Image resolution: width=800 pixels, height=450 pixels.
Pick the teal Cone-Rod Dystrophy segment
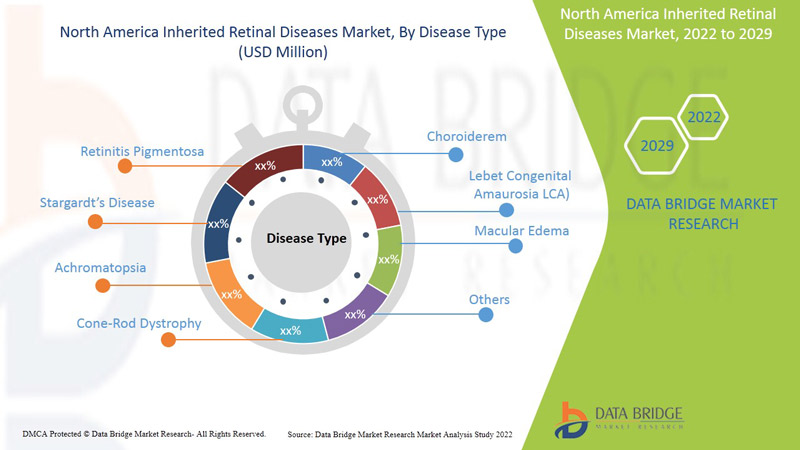pos(290,326)
